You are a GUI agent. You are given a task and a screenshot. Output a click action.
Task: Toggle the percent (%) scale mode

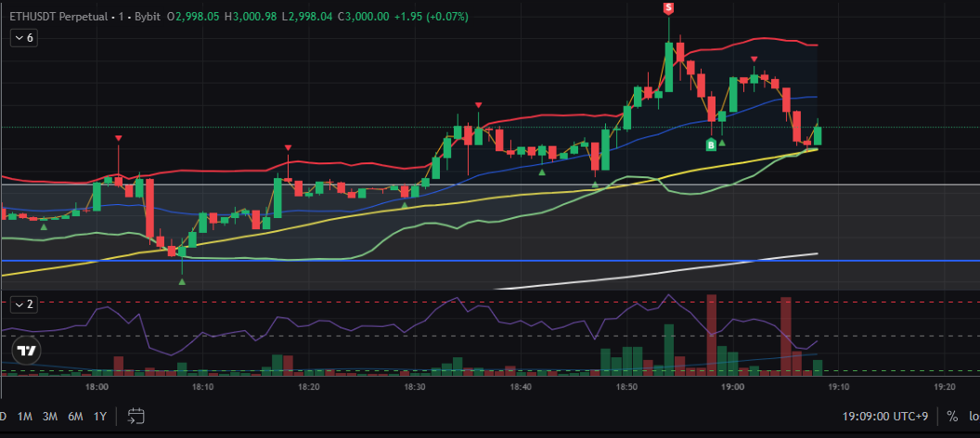coord(952,417)
